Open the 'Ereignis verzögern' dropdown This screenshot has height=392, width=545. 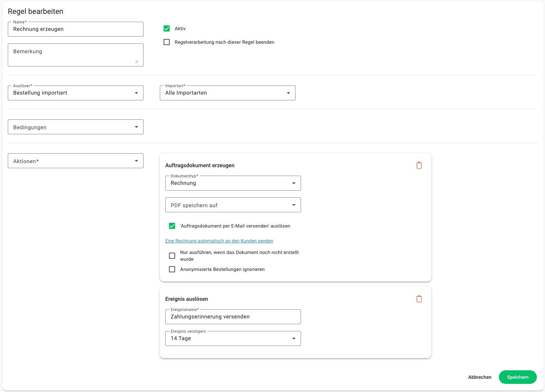pyautogui.click(x=233, y=338)
